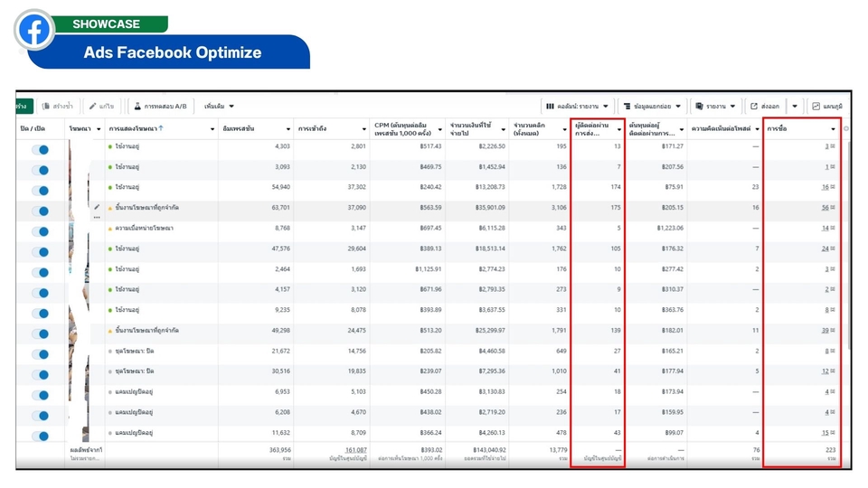This screenshot has height=488, width=868.
Task: Click the จำนวนเงินที่ใช้จ่ายไป column header
Action: point(470,129)
